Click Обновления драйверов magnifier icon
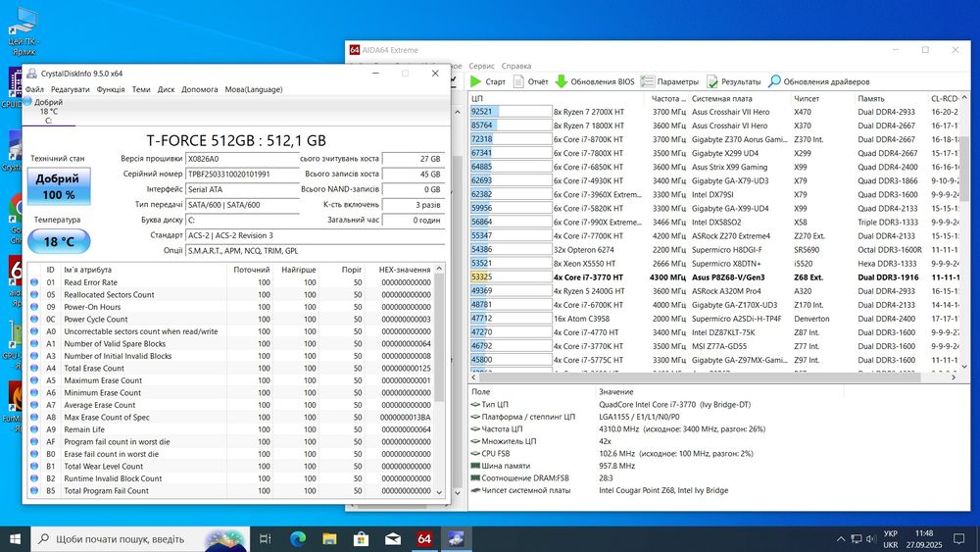 point(774,81)
